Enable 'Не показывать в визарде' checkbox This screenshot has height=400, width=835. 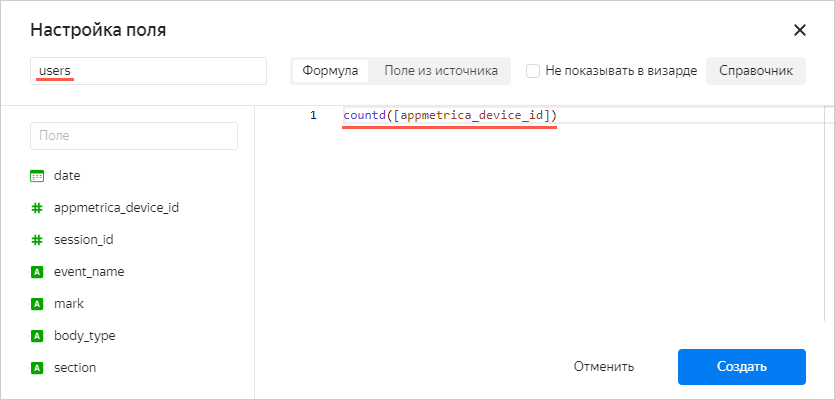click(x=533, y=71)
